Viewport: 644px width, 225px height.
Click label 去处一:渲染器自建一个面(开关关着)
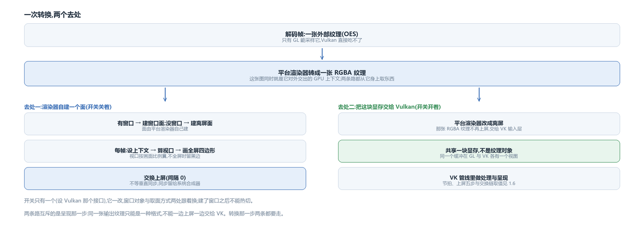coord(68,107)
